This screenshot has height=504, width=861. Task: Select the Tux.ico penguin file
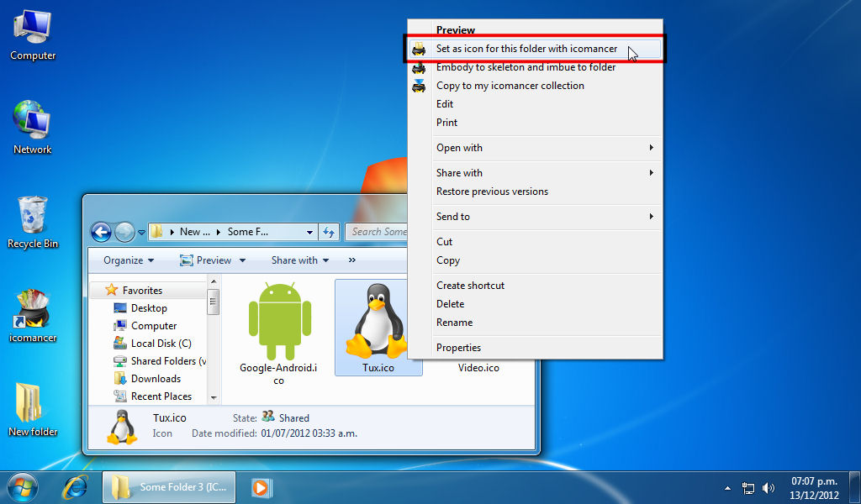[x=378, y=328]
